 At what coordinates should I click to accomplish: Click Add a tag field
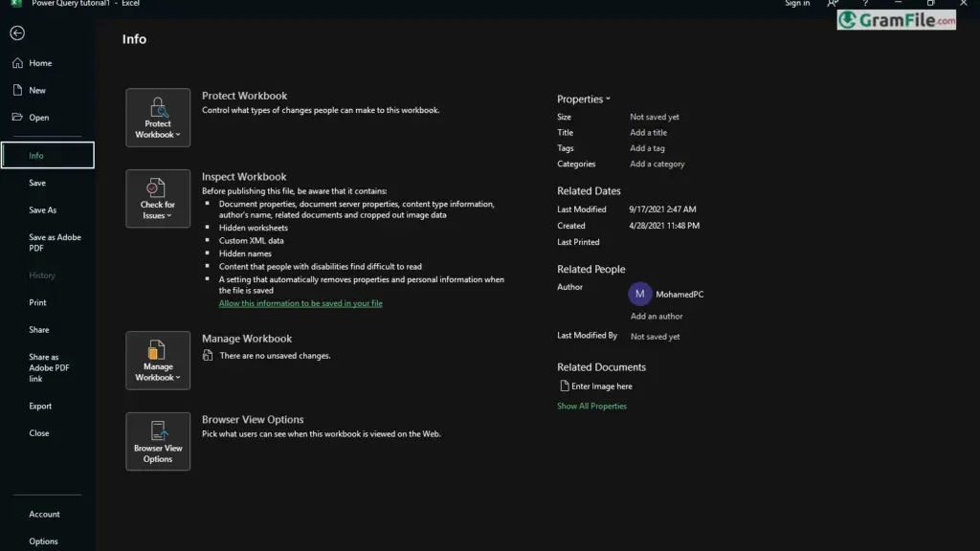[x=647, y=148]
